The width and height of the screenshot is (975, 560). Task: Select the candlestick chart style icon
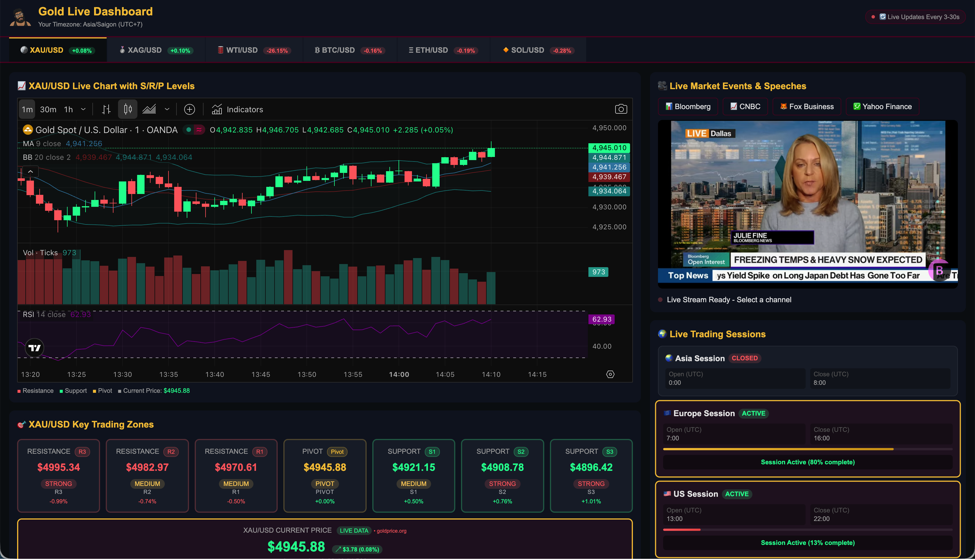[x=127, y=109]
